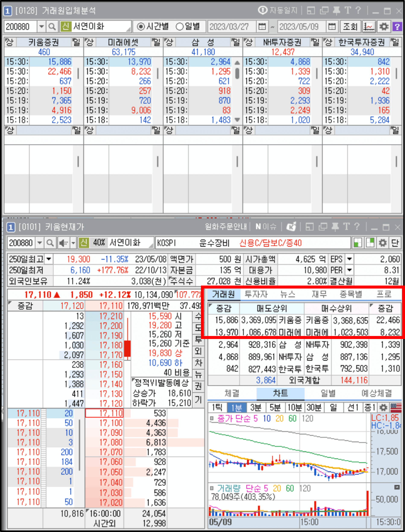Switch to the 체결 tab

pyautogui.click(x=232, y=393)
